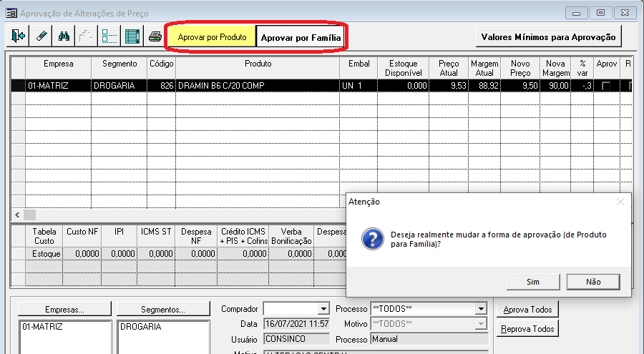The image size is (644, 354).
Task: Click the Embal cell UN 1
Action: pos(358,86)
